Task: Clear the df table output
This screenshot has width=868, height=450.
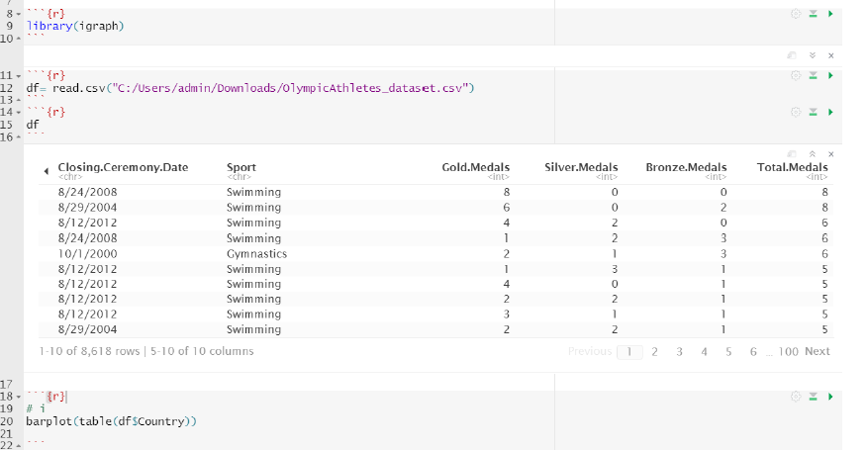Action: pos(831,154)
